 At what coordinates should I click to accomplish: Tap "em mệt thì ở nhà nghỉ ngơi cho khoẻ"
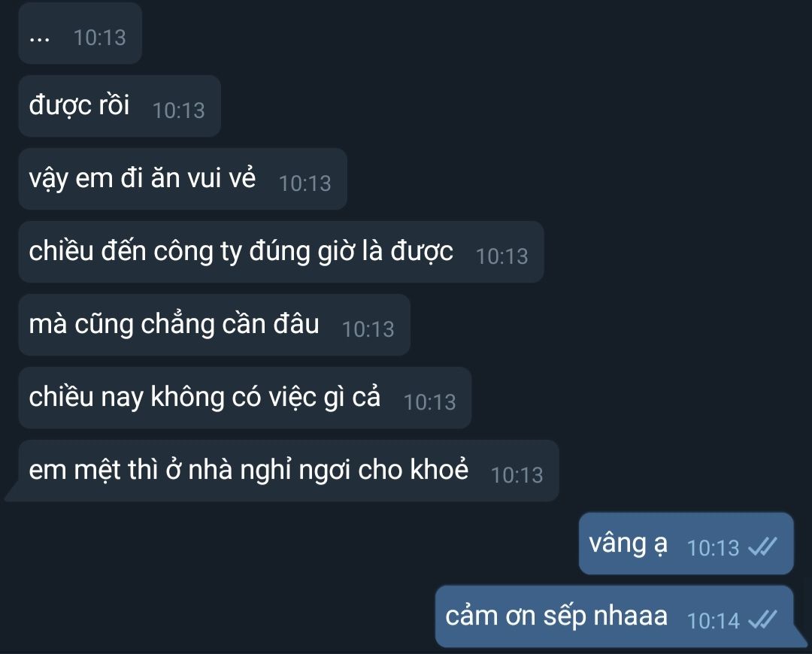point(282,471)
